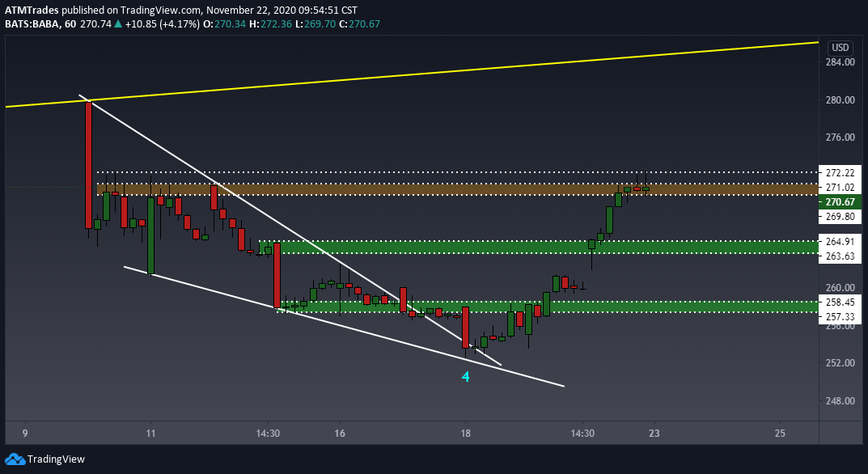The image size is (868, 474).
Task: Click the green current price tag 270.67
Action: (x=840, y=202)
